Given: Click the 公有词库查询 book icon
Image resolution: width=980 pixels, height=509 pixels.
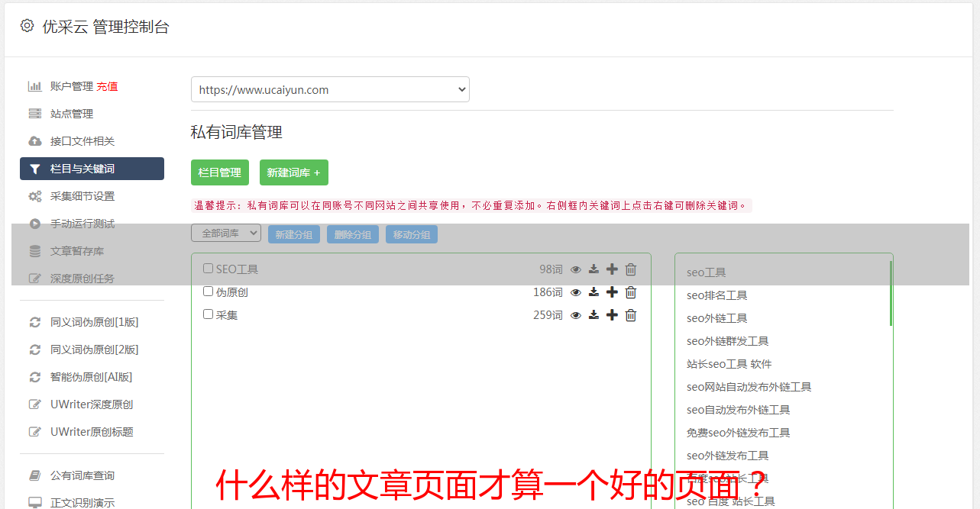Looking at the screenshot, I should pyautogui.click(x=34, y=475).
